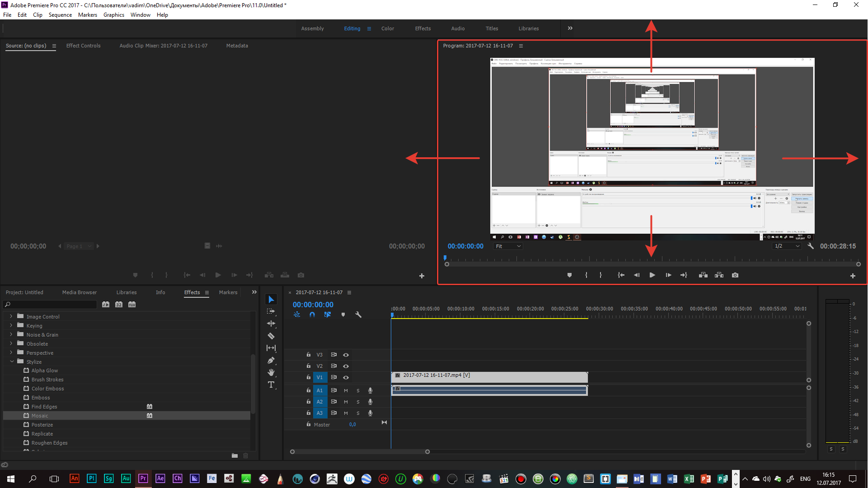The height and width of the screenshot is (488, 868).
Task: Select the Track Select Forward tool
Action: [271, 311]
